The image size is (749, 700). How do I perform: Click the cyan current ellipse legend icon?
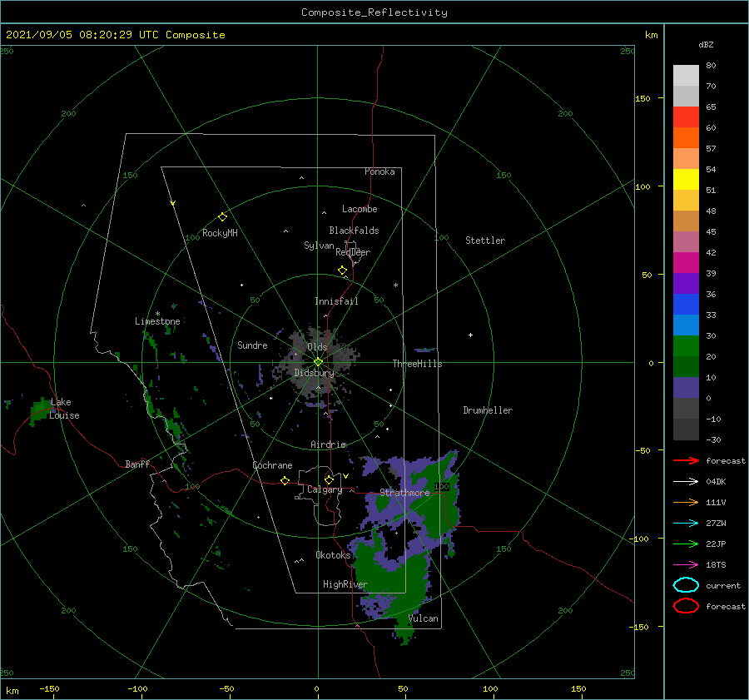[686, 585]
